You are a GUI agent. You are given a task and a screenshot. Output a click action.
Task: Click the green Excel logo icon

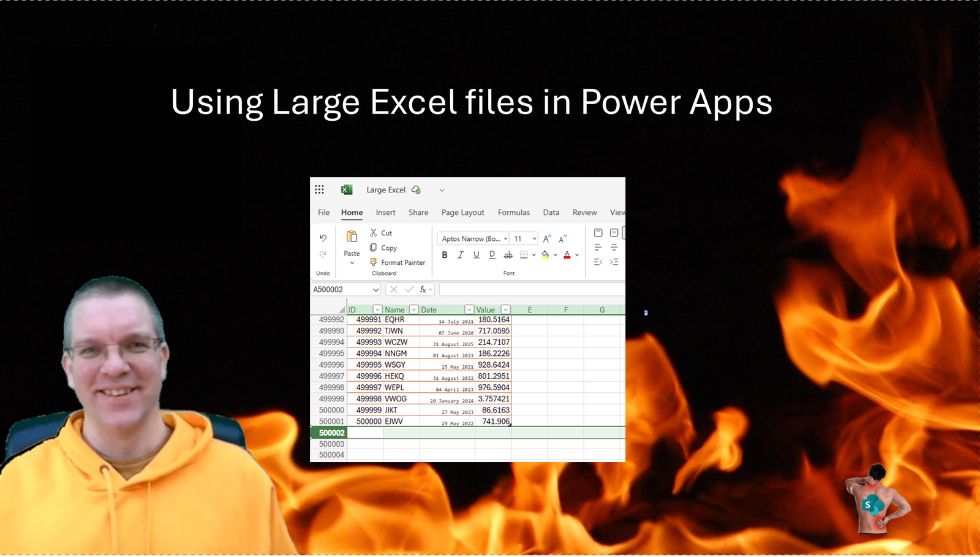tap(347, 190)
